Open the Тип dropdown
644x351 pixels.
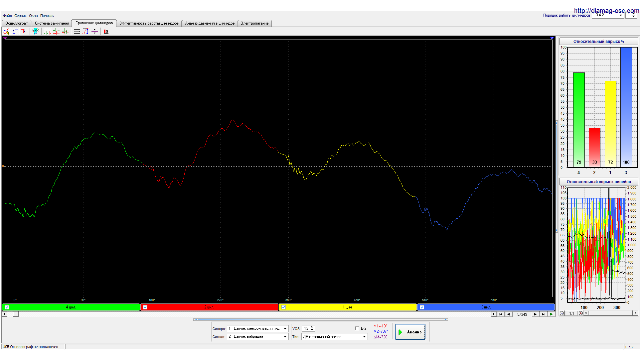point(334,337)
